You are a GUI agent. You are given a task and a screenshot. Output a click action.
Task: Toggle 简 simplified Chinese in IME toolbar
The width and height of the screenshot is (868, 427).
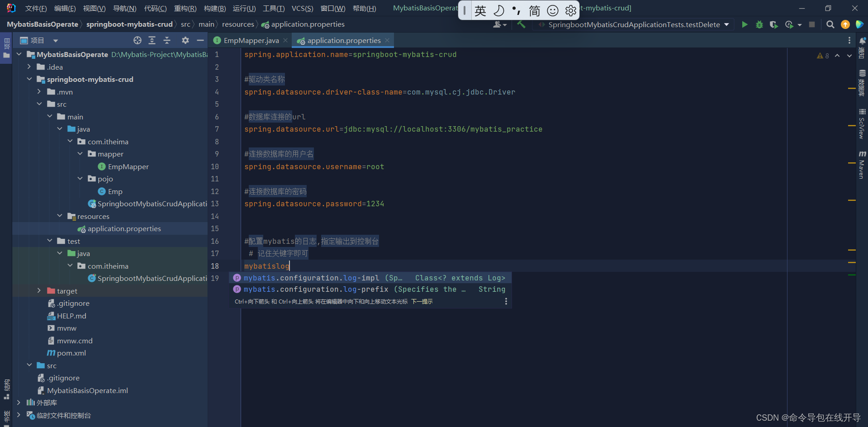(x=534, y=10)
